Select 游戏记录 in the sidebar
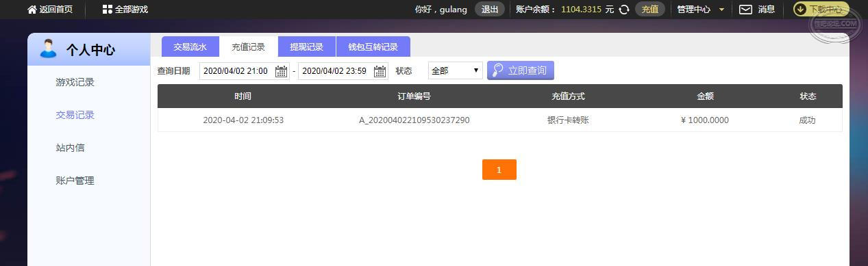This screenshot has width=868, height=266. click(75, 82)
